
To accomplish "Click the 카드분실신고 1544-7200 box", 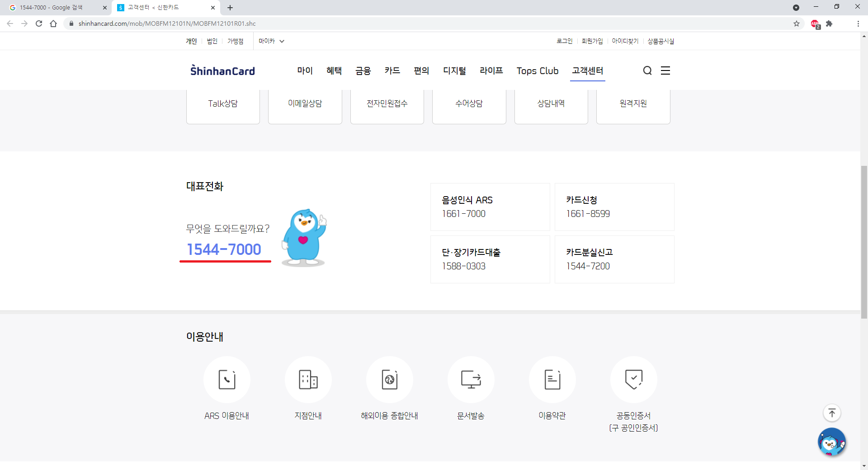I will pyautogui.click(x=614, y=259).
